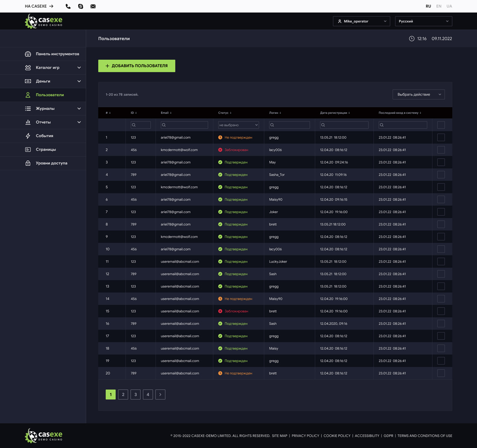Image resolution: width=477 pixels, height=448 pixels.
Task: Click the red blocked icon in row 2
Action: click(220, 150)
